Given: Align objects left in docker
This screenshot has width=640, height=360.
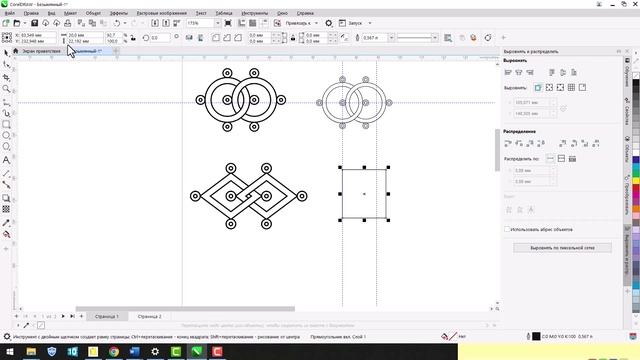Looking at the screenshot, I should click(x=508, y=72).
